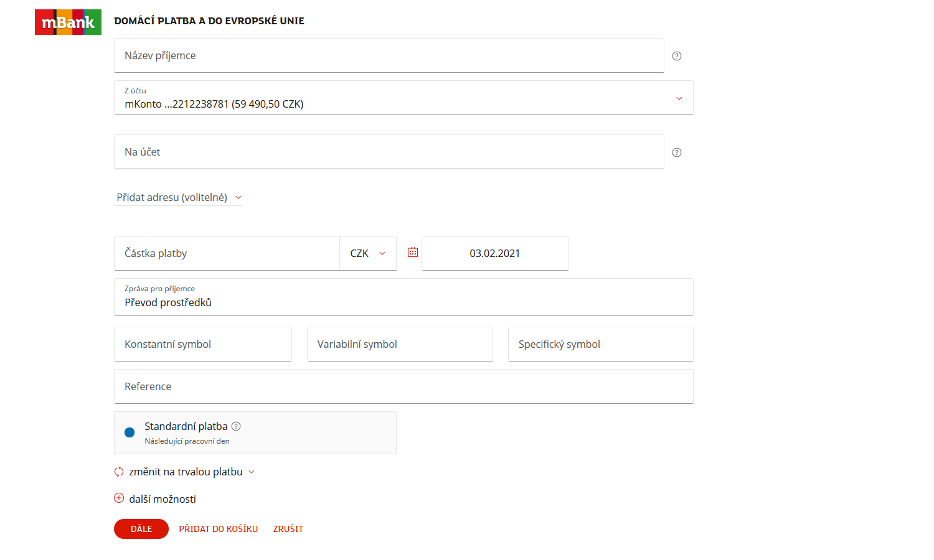The height and width of the screenshot is (560, 934).
Task: Click into the Částka platby amount field
Action: [227, 253]
